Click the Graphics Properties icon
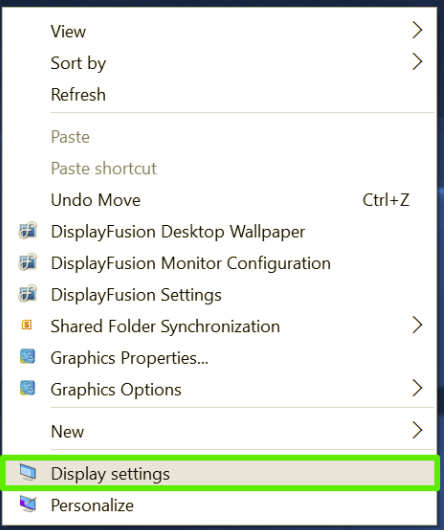Viewport: 444px width, 530px height. point(28,357)
